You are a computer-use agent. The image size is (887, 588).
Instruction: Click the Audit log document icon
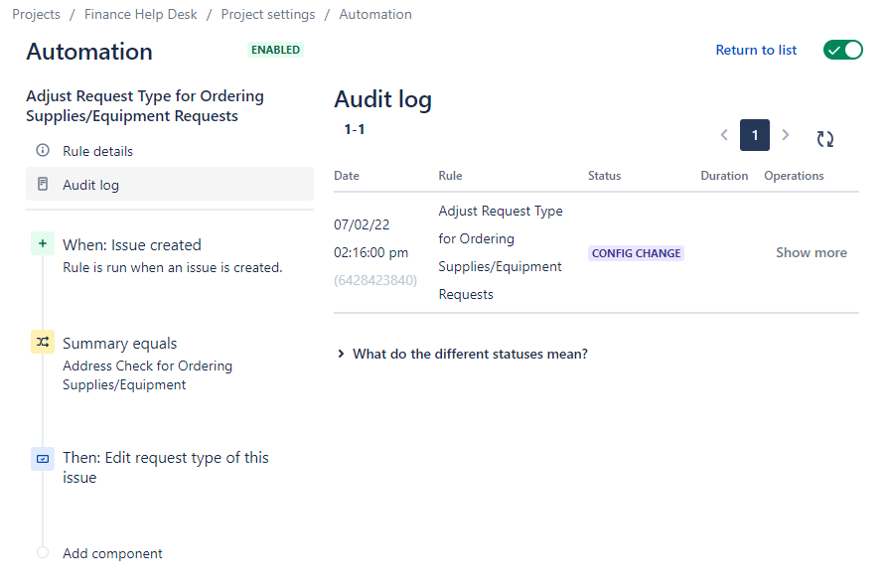click(43, 184)
